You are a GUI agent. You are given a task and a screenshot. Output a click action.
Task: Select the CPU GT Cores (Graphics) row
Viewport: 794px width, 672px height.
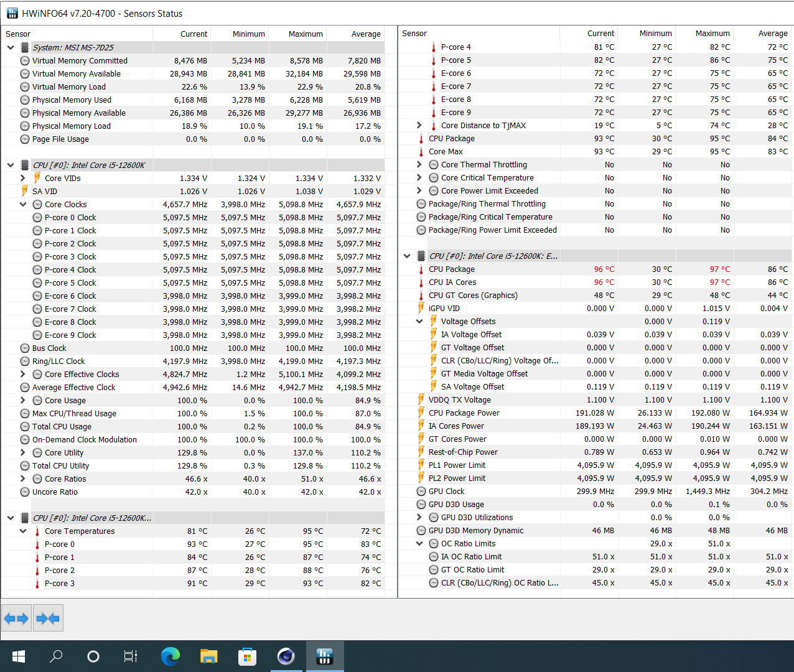click(x=595, y=295)
